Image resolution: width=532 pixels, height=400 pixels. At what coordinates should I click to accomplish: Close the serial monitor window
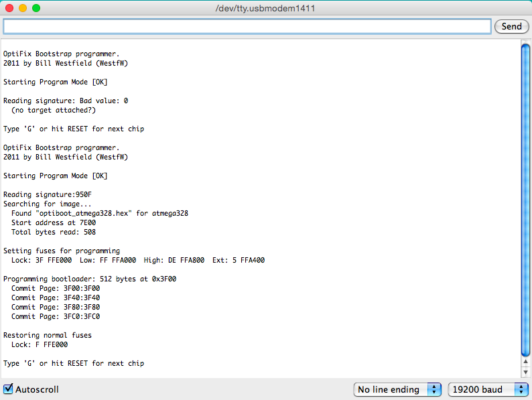[x=9, y=8]
